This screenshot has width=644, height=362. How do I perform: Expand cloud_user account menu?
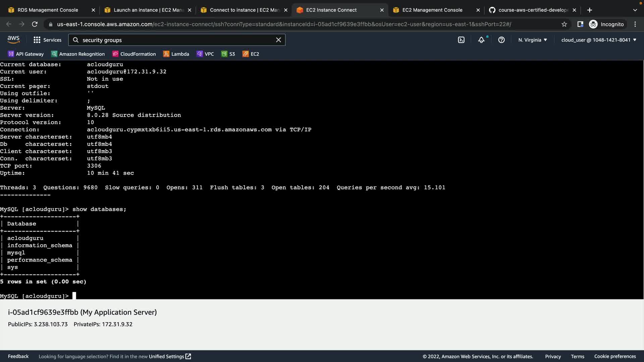[599, 40]
